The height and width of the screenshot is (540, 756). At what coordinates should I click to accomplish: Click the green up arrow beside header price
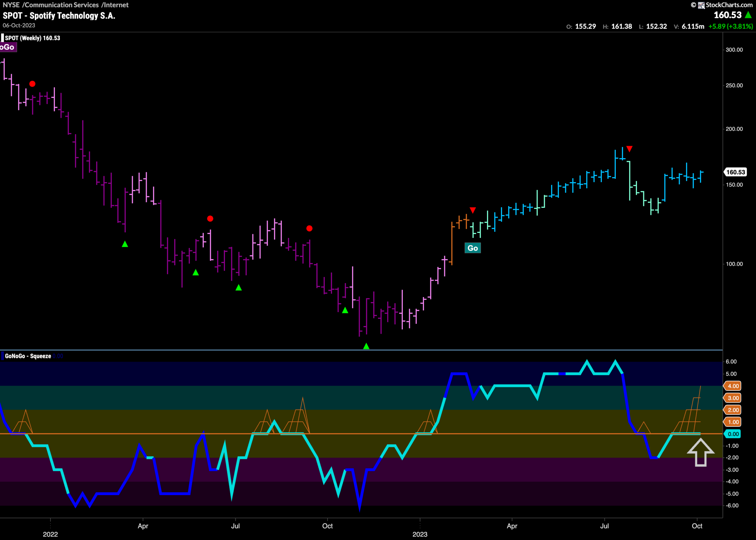(748, 15)
